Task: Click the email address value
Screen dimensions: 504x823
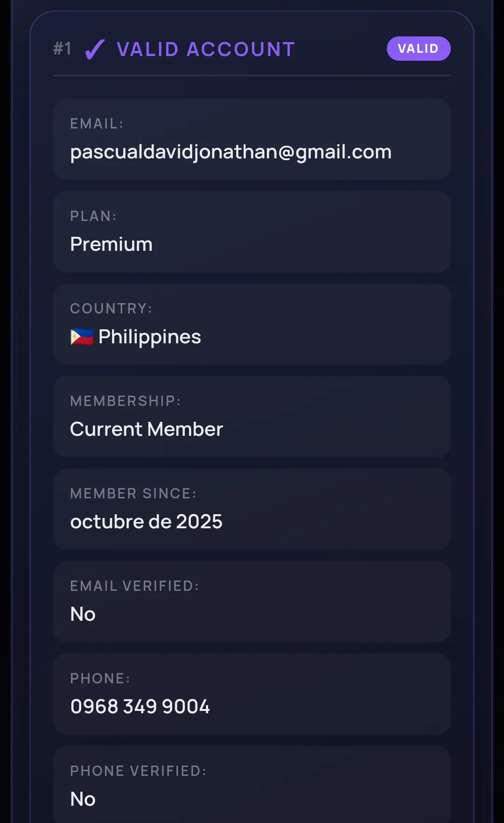Action: pos(231,152)
